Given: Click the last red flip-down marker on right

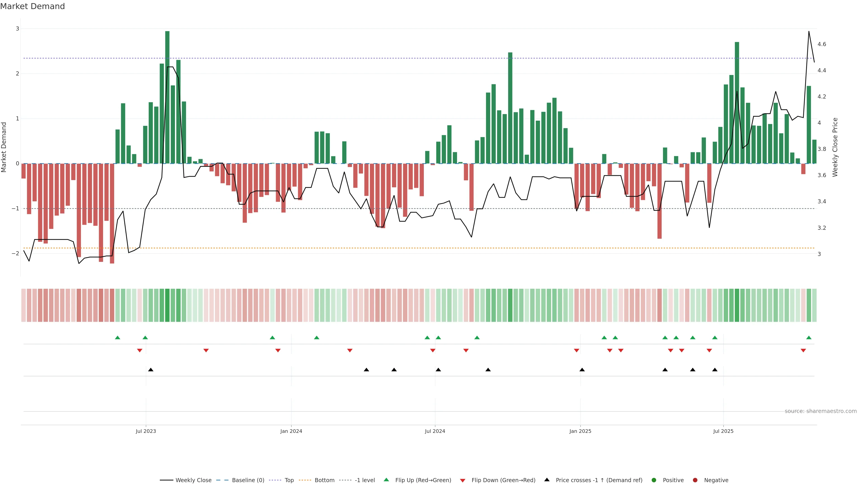Looking at the screenshot, I should point(803,351).
